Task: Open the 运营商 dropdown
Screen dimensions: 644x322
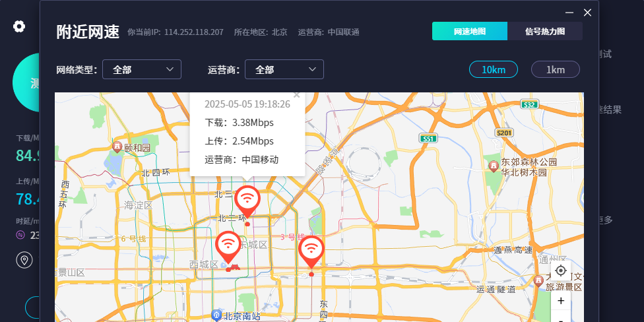Action: (284, 69)
